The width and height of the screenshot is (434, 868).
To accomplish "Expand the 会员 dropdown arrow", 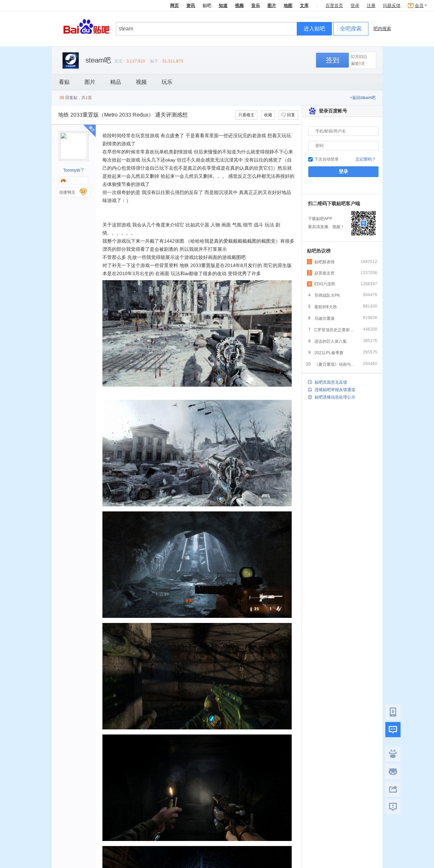I will point(426,5).
